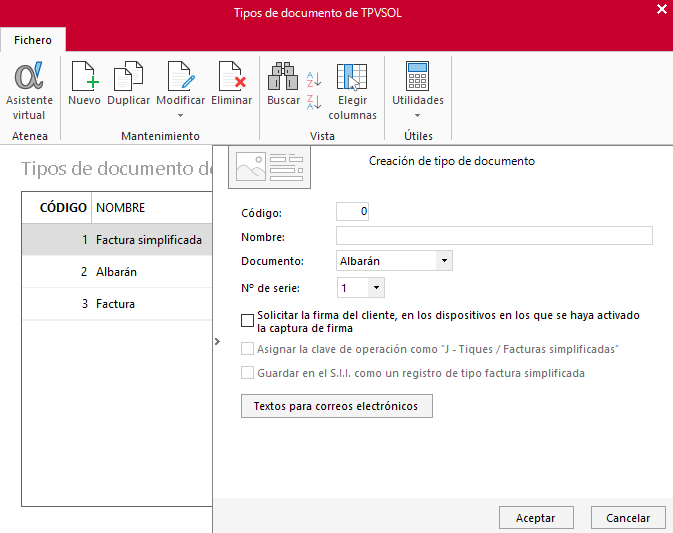Screen dimensions: 673x533
Task: Check Asignar la clave de operación option
Action: pos(247,348)
